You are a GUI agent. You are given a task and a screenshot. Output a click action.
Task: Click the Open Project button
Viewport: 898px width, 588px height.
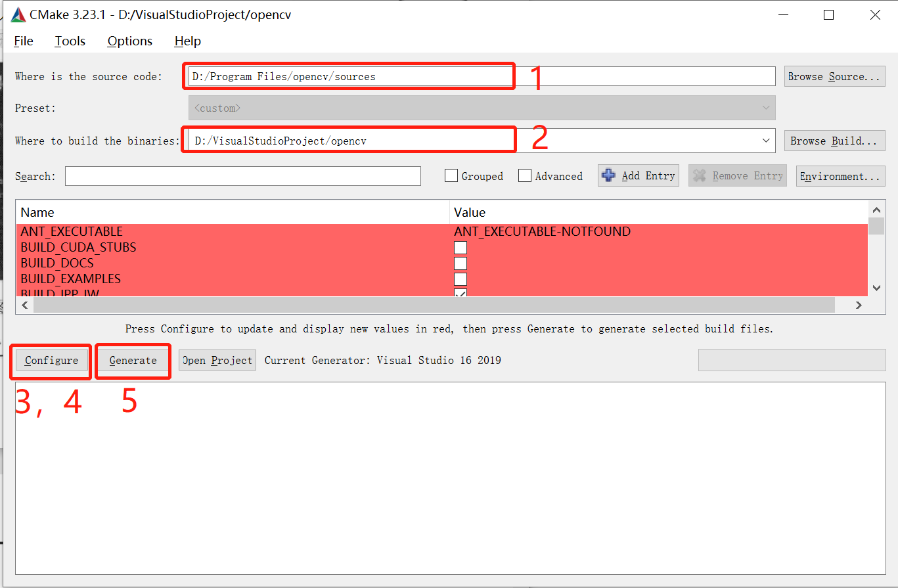point(217,360)
